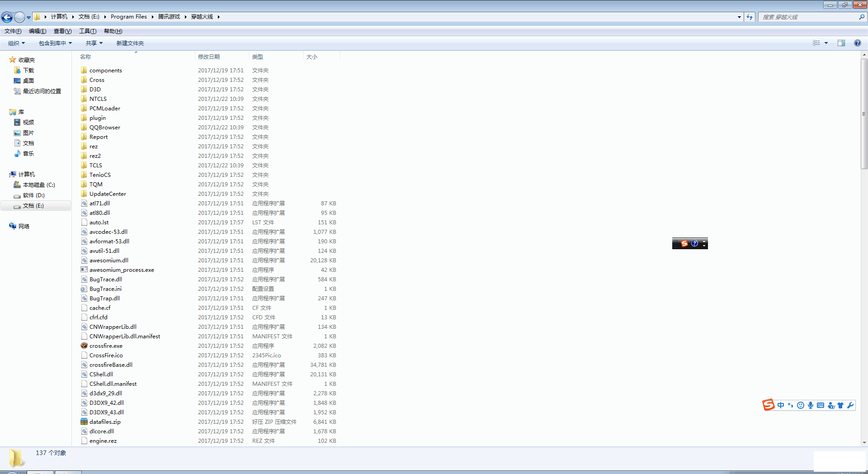This screenshot has height=474, width=868.
Task: Select the atl71.dll file icon
Action: 84,203
